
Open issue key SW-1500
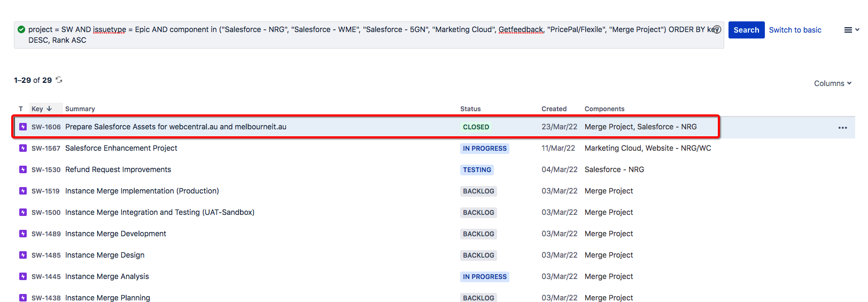(x=46, y=213)
